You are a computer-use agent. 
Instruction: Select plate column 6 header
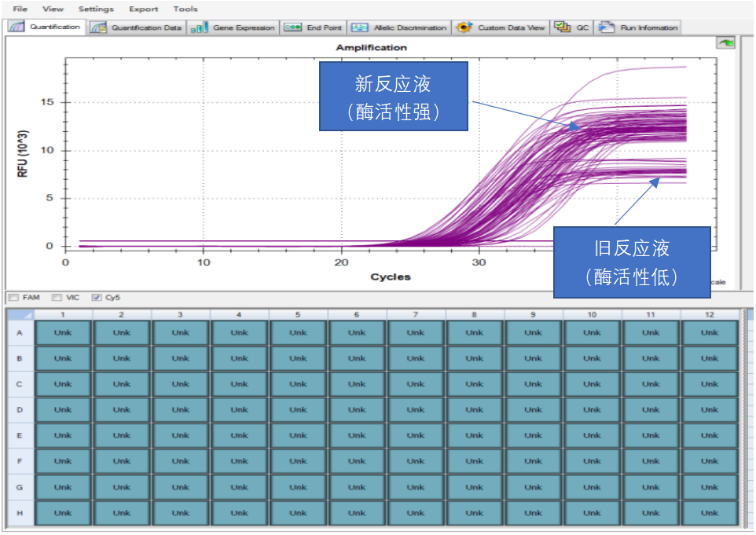(356, 314)
